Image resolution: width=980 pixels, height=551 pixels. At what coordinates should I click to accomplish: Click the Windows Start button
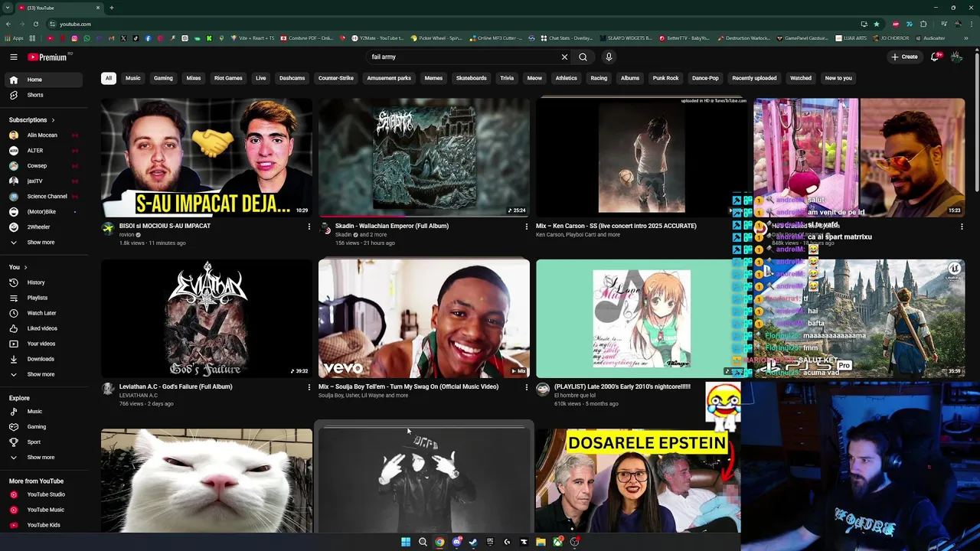(406, 542)
